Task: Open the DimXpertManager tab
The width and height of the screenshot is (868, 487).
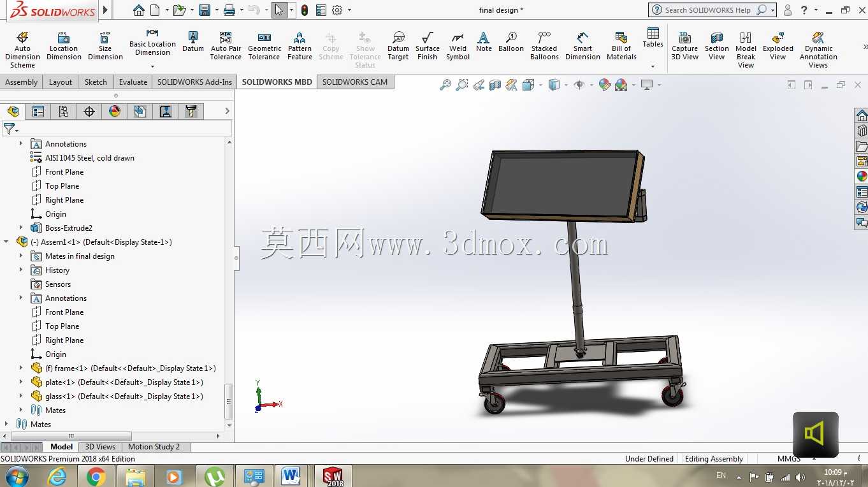Action: click(x=89, y=112)
